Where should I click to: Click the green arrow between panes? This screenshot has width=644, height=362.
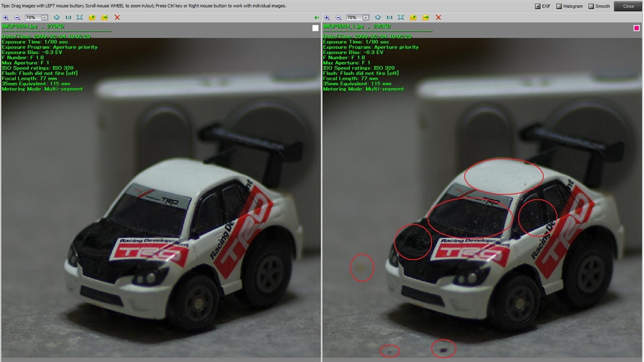point(316,18)
